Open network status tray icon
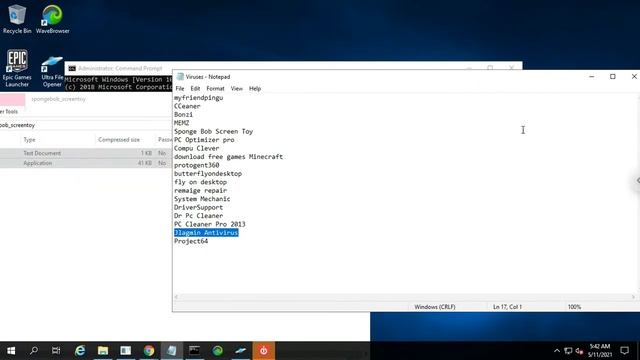The width and height of the screenshot is (640, 360). 568,351
